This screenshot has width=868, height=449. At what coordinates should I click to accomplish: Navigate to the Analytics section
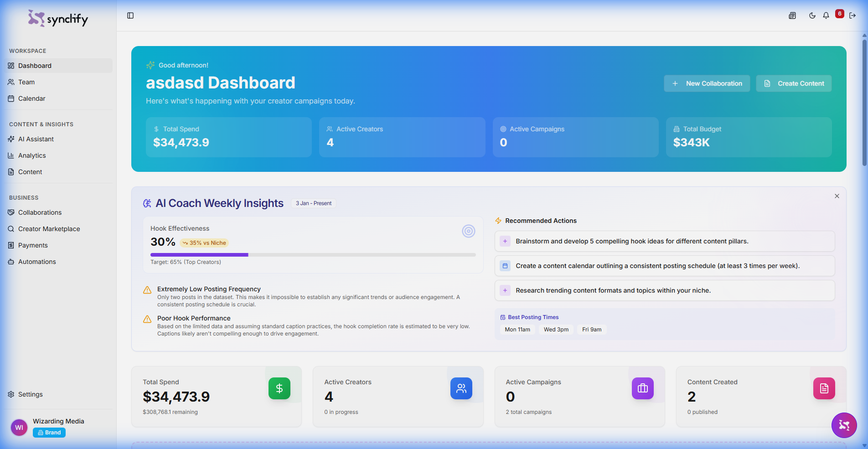point(31,155)
